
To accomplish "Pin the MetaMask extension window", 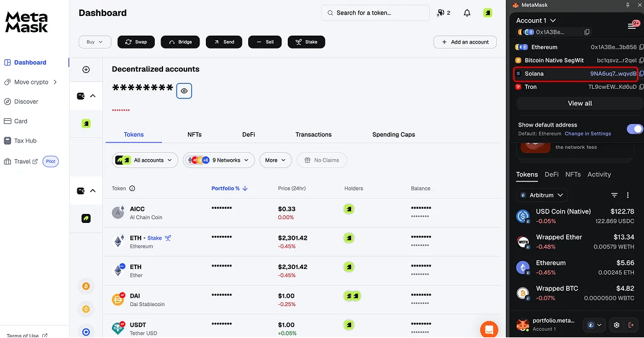I will (627, 5).
